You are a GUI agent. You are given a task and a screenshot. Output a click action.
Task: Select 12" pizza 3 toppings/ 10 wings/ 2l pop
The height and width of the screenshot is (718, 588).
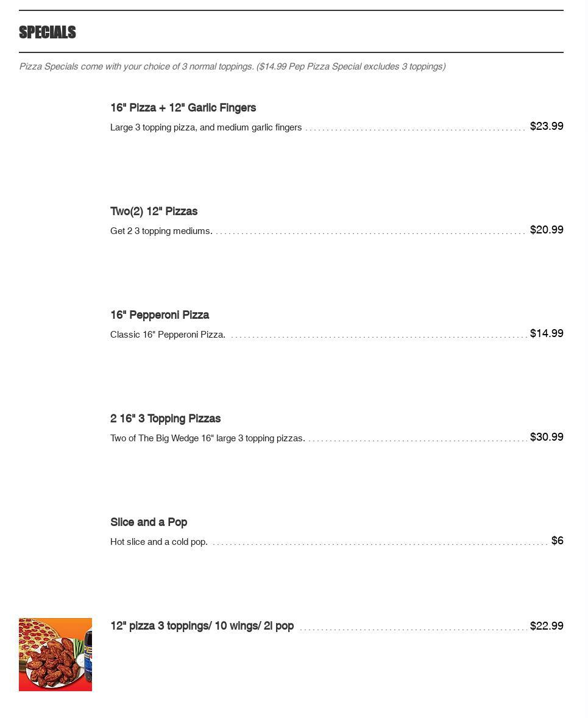[202, 626]
